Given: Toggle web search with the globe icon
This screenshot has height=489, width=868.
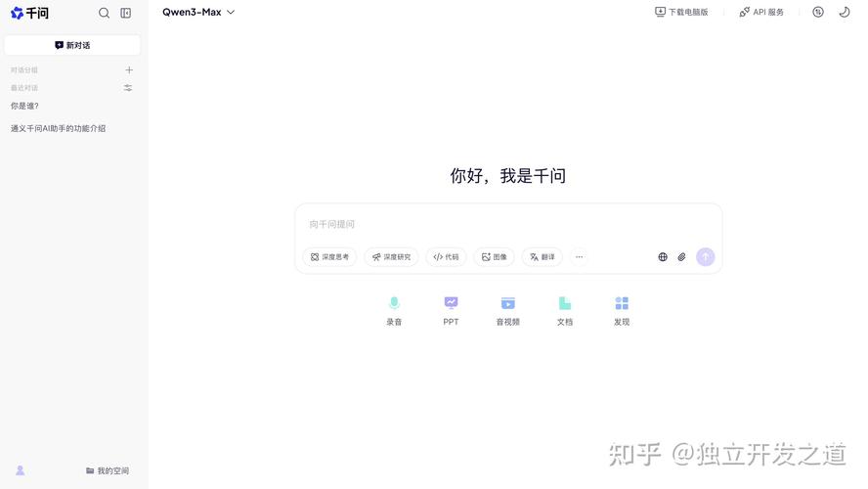Looking at the screenshot, I should point(663,257).
